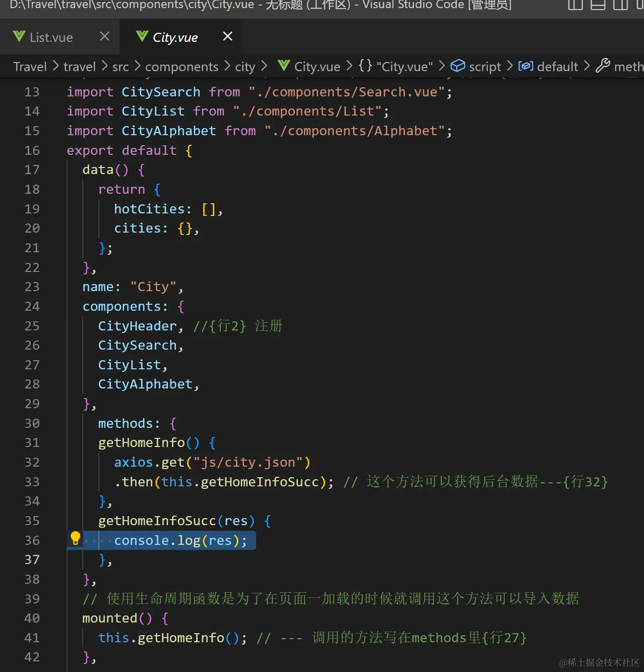Screen dimensions: 644x672
Task: Click the name: "City" line
Action: [x=133, y=287]
